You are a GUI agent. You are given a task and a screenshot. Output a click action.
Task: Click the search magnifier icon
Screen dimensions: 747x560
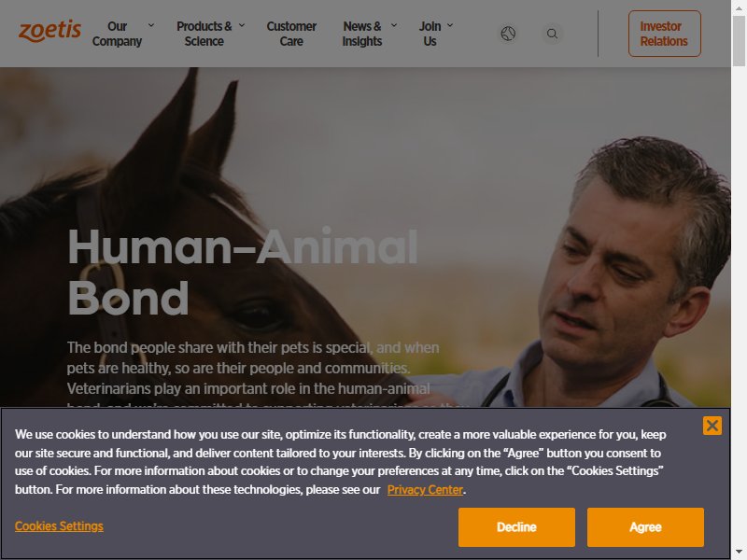click(552, 34)
